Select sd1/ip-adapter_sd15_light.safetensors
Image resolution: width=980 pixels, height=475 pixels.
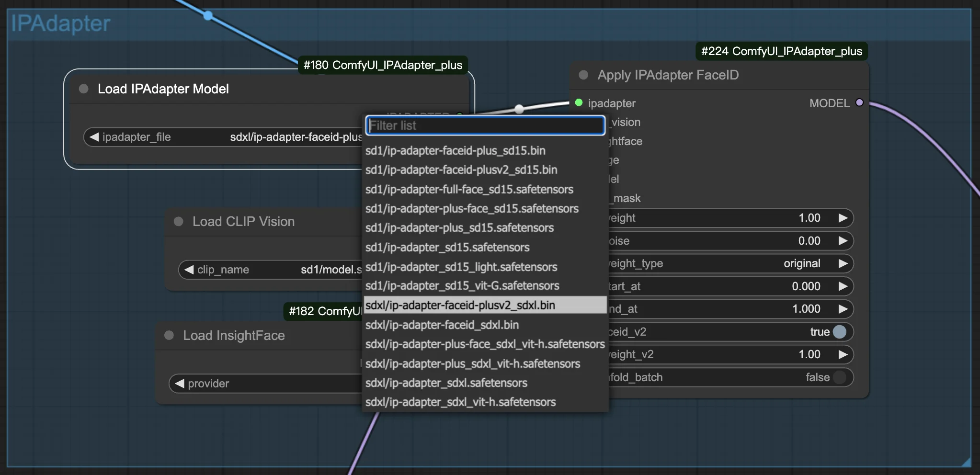(x=485, y=267)
